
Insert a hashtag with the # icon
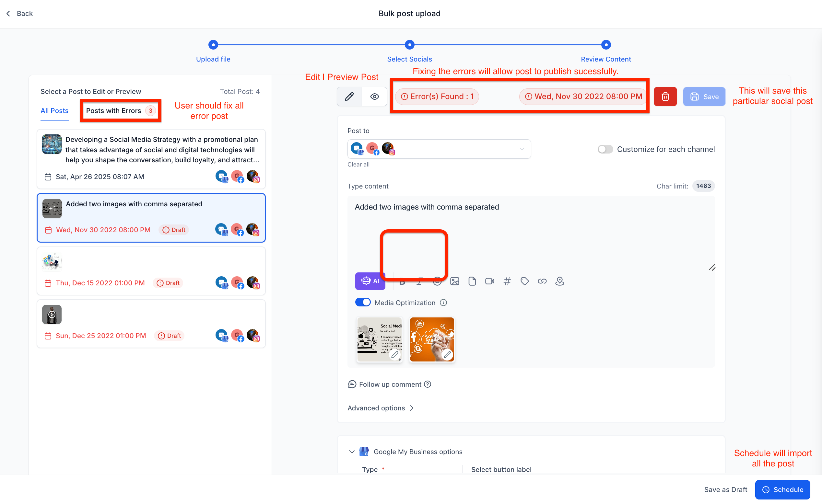click(507, 281)
